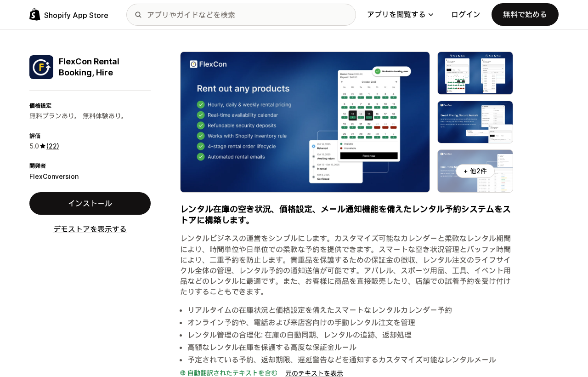
Task: Click the インストール button
Action: [90, 203]
